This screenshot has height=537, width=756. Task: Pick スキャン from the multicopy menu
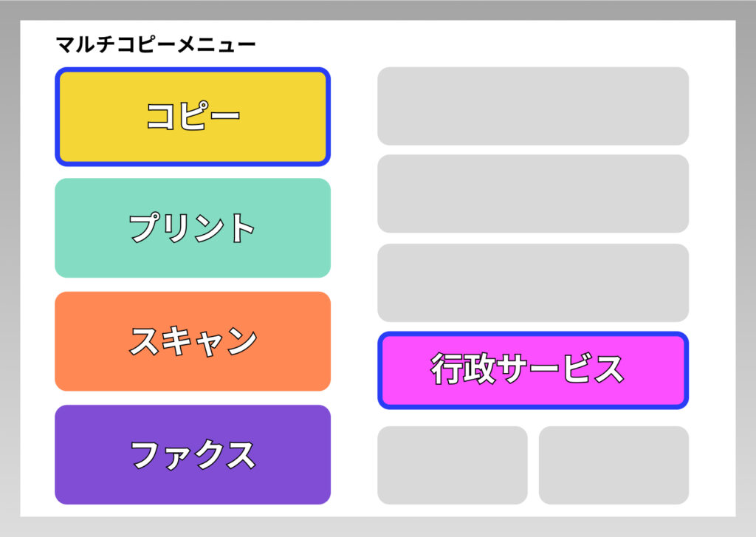[x=193, y=341]
